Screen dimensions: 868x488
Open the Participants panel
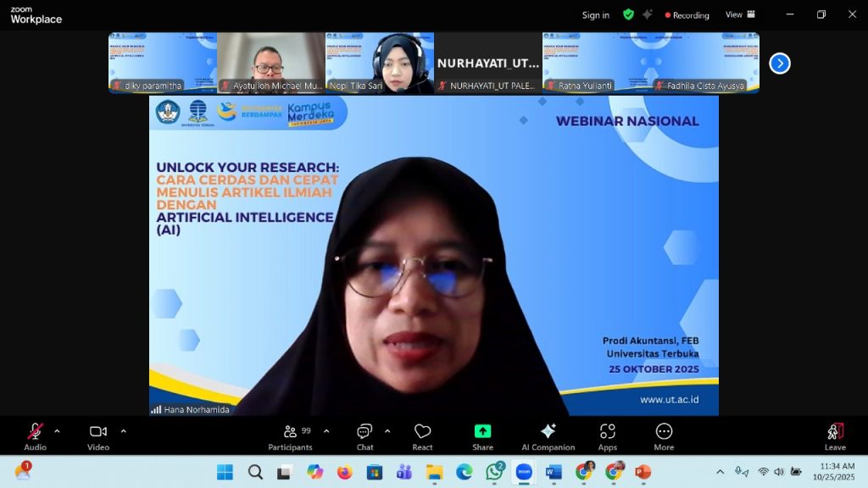pos(290,435)
